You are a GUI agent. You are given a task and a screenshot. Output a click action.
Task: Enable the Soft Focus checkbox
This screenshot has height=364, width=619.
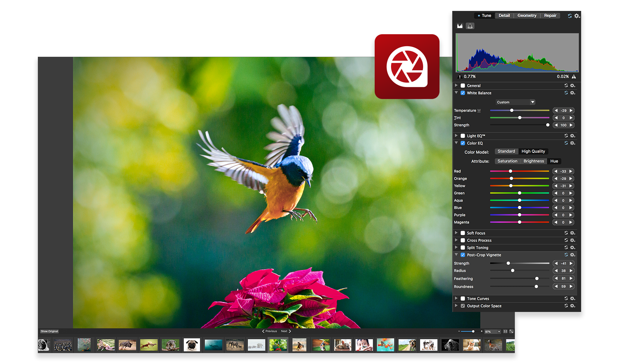[x=463, y=233]
